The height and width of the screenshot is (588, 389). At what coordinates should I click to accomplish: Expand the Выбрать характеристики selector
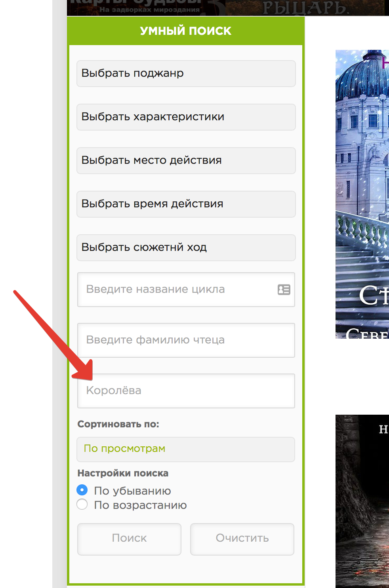click(x=186, y=117)
